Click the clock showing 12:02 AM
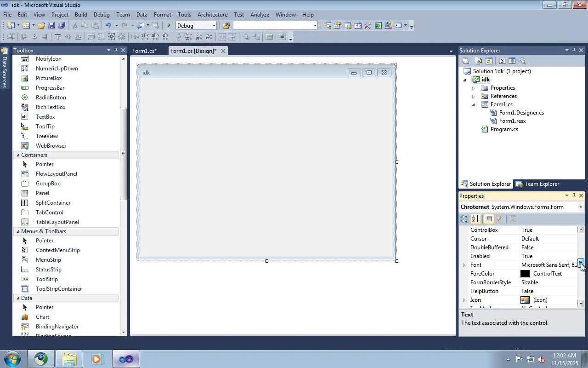The height and width of the screenshot is (368, 588). pyautogui.click(x=564, y=356)
